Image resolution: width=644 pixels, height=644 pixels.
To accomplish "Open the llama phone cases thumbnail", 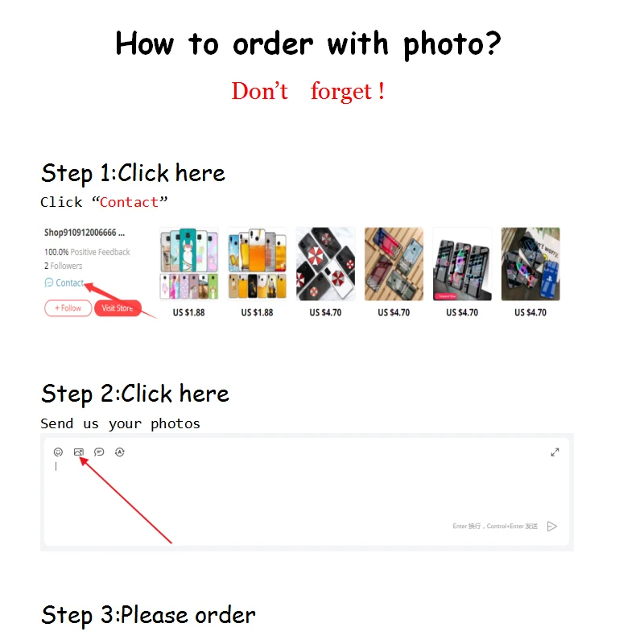I will (x=189, y=264).
